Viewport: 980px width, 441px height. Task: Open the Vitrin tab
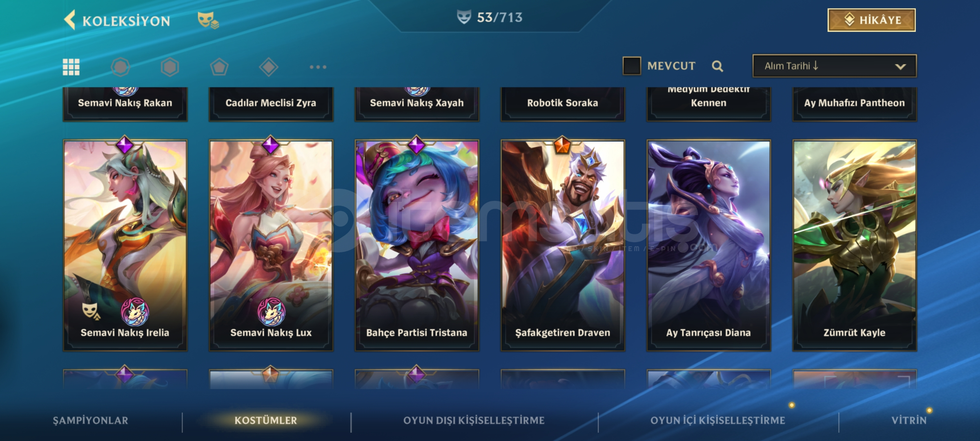909,420
